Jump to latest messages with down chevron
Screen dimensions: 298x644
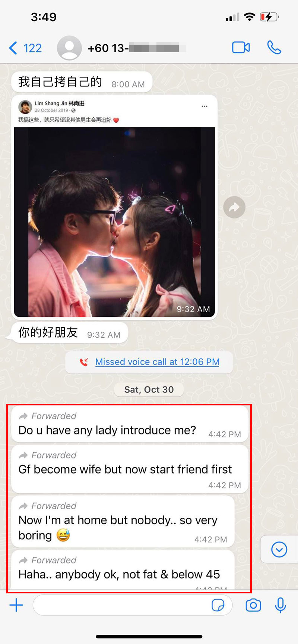[x=279, y=549]
